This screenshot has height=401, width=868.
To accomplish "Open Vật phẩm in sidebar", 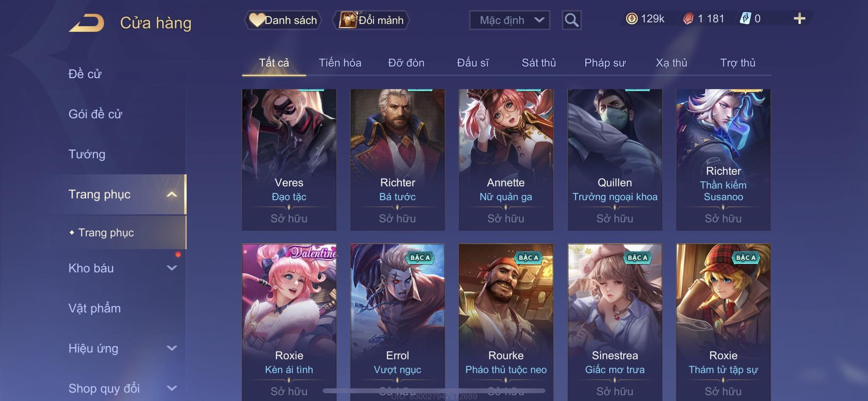I will (x=95, y=308).
